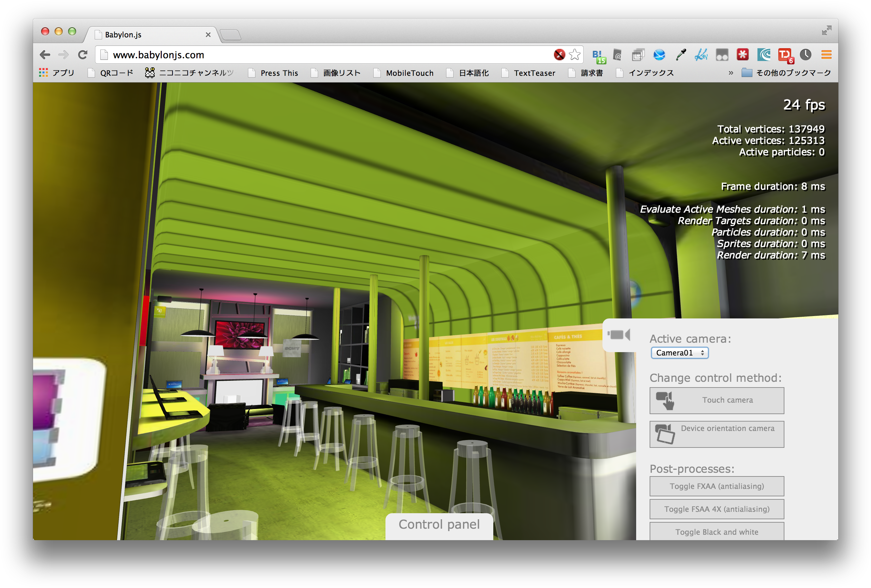The width and height of the screenshot is (871, 588).
Task: Click Evaluate Active Meshes duration text
Action: point(732,209)
